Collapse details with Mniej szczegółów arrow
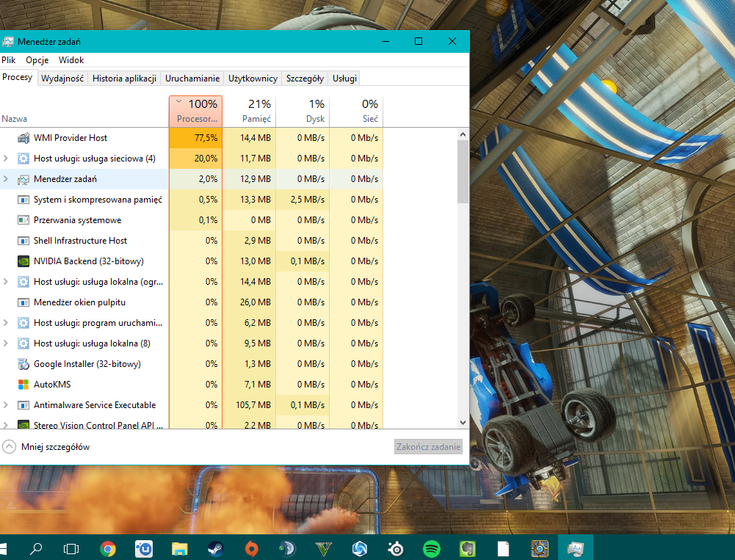 tap(9, 446)
